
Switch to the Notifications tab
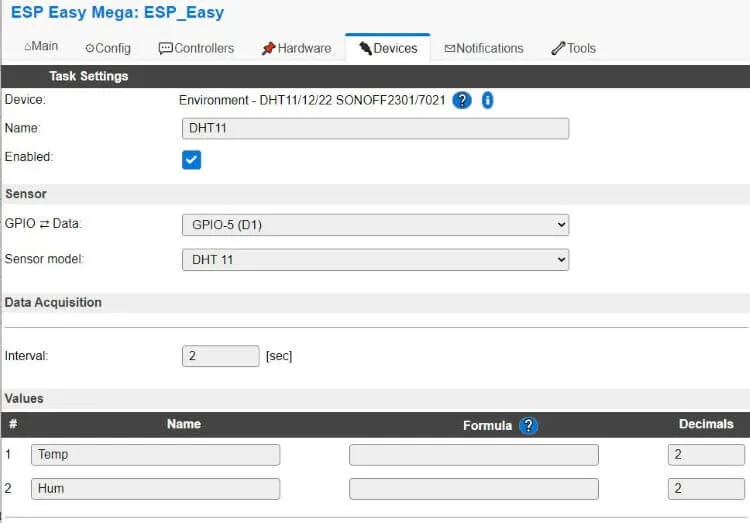[x=484, y=48]
